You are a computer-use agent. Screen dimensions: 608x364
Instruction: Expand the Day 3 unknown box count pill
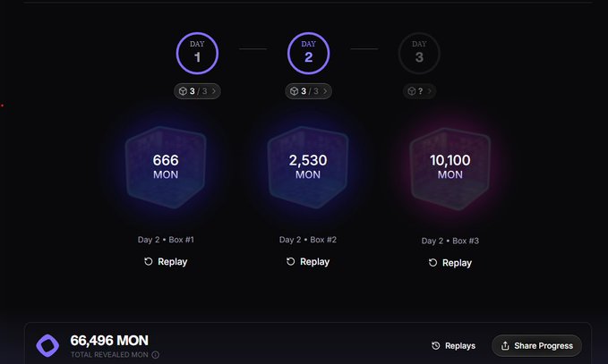(x=419, y=91)
